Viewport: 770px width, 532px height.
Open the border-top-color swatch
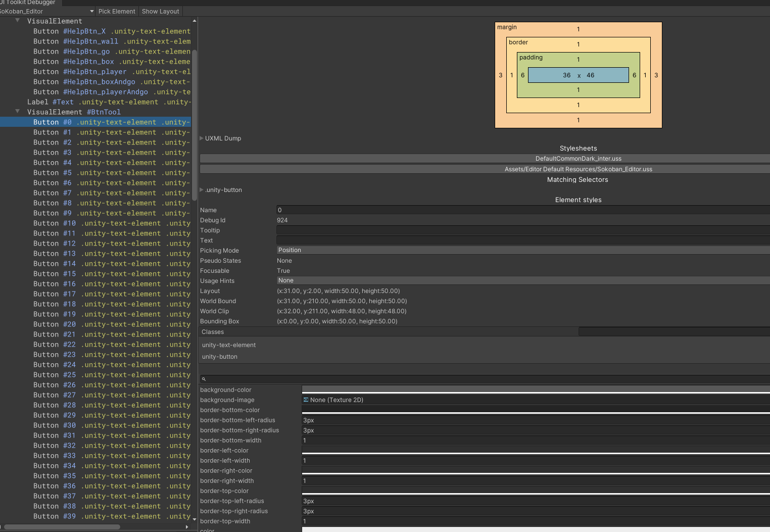[x=536, y=491]
